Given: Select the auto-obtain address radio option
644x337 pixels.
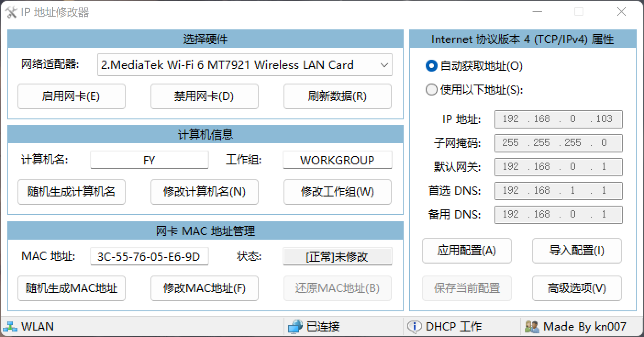Looking at the screenshot, I should click(431, 66).
